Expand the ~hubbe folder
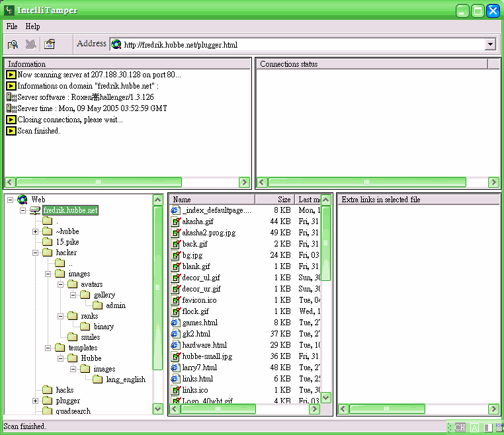The image size is (504, 435). (x=35, y=231)
